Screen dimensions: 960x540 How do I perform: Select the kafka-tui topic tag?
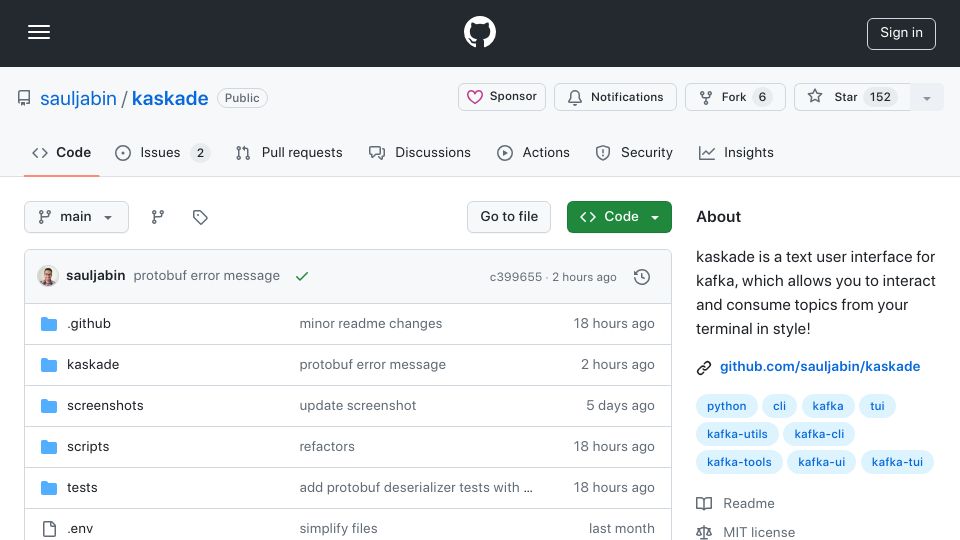897,462
